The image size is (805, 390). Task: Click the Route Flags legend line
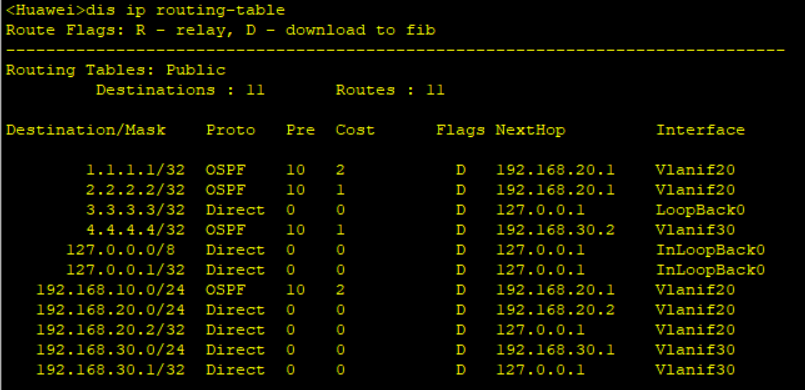click(221, 30)
